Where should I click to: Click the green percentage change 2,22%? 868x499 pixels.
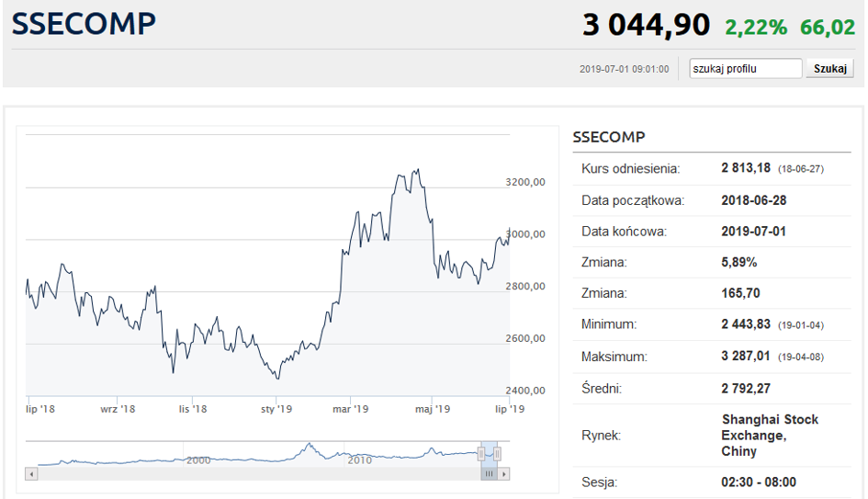point(756,28)
